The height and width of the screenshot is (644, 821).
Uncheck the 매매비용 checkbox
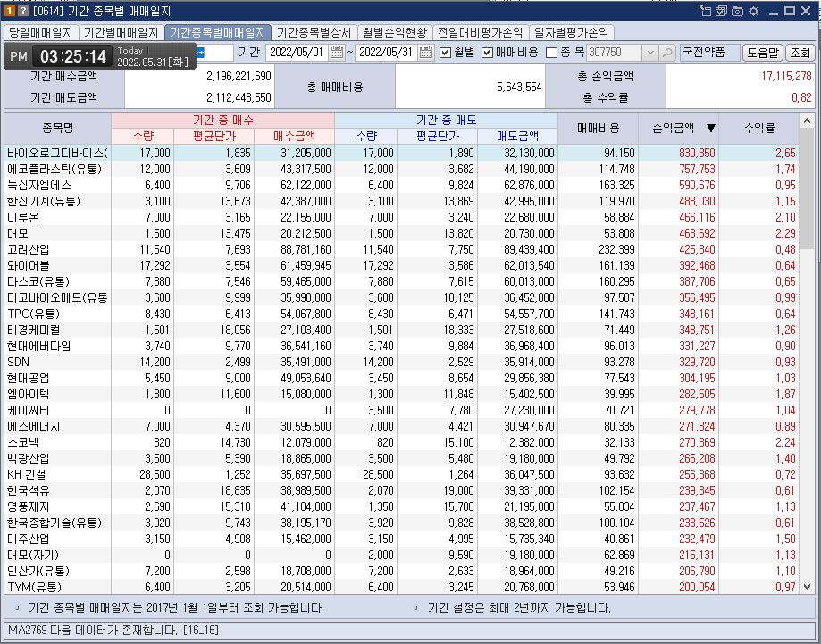(x=488, y=53)
